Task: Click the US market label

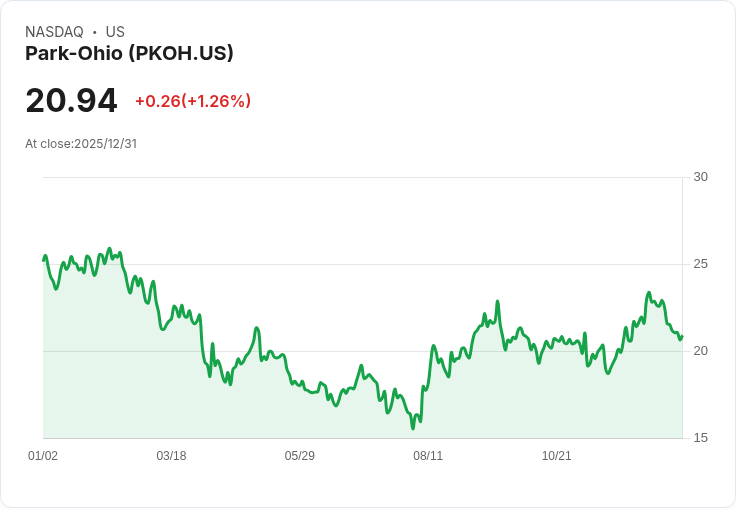Action: [115, 32]
